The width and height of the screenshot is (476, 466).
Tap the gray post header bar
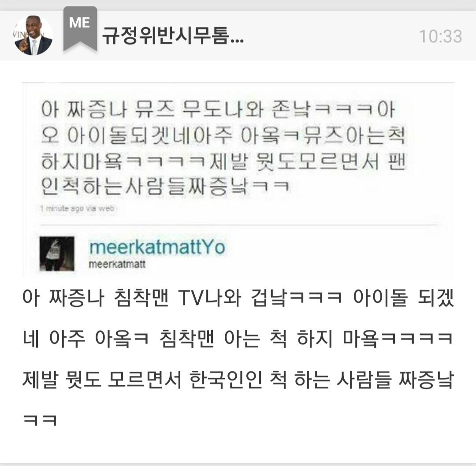click(238, 36)
